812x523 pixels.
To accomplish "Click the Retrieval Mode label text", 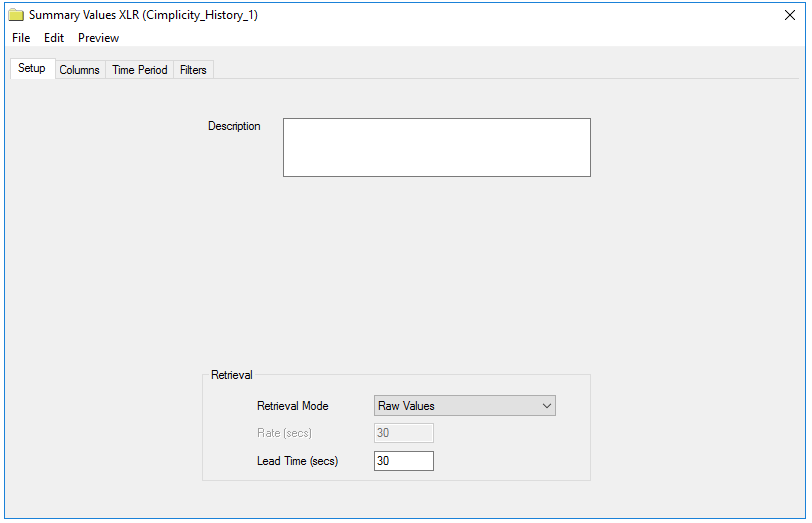I will 293,406.
